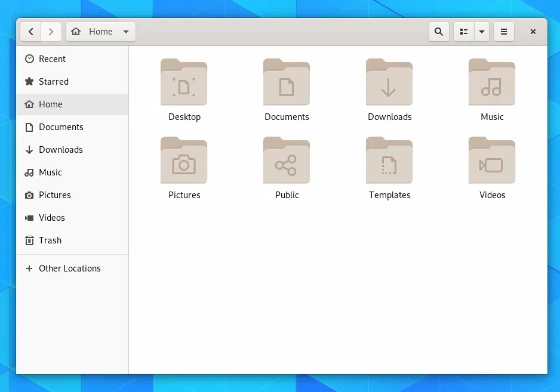Open the search icon in the header bar
This screenshot has height=392, width=560.
coord(439,32)
